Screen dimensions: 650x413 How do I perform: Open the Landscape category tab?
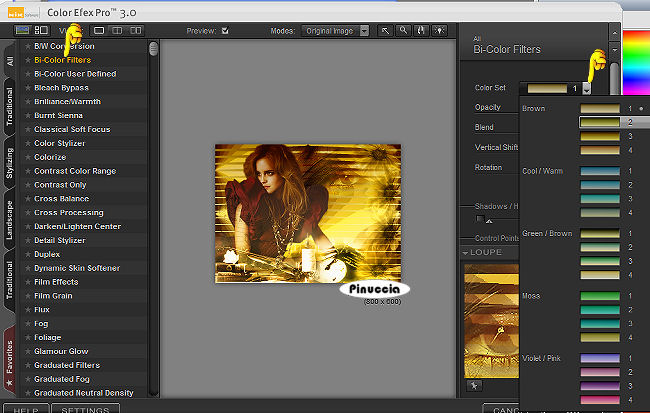point(10,220)
